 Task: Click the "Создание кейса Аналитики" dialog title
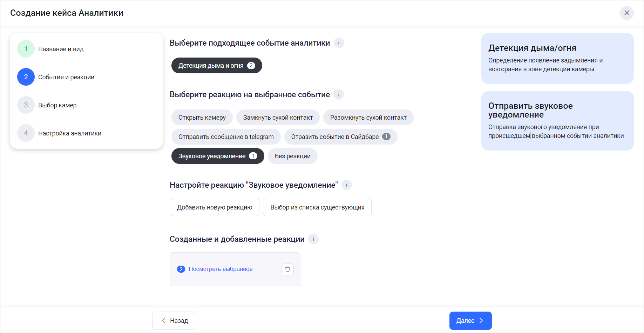67,13
